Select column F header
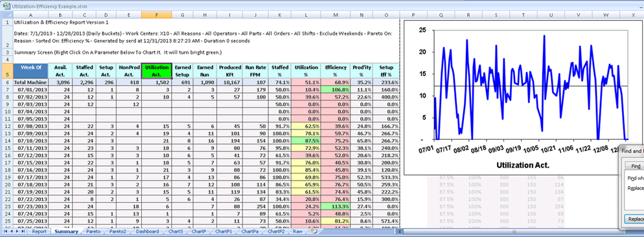This screenshot has width=644, height=237. tap(157, 15)
